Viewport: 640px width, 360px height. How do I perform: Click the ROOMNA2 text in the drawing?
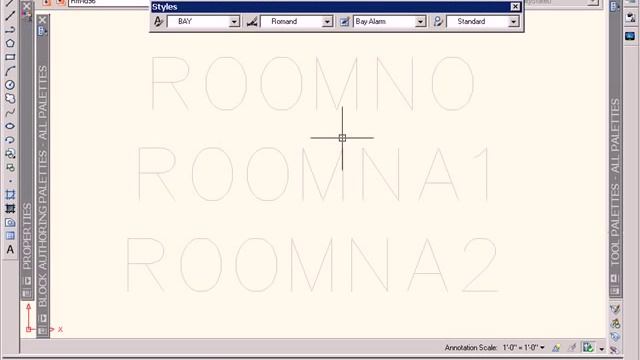pos(311,265)
